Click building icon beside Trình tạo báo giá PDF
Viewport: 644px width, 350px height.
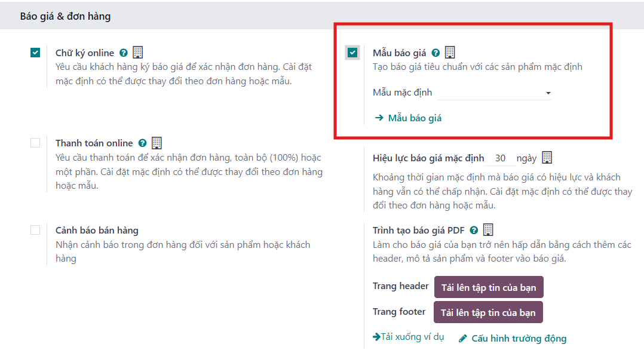[x=488, y=229]
